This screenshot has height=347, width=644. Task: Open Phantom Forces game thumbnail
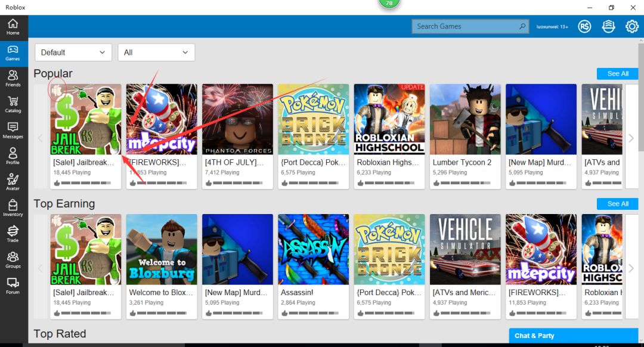click(x=237, y=119)
